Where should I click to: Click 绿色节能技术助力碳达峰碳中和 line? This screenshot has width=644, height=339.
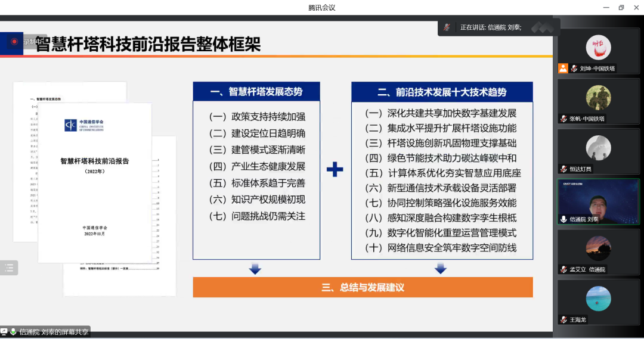tap(441, 158)
